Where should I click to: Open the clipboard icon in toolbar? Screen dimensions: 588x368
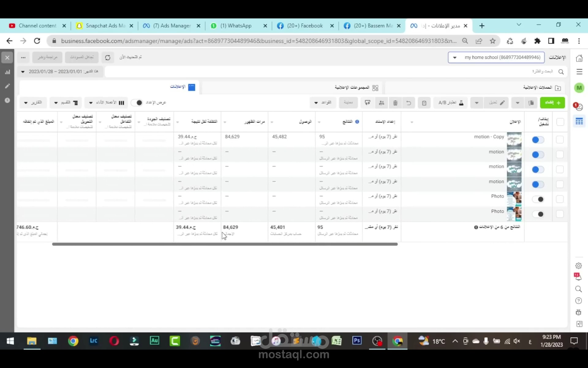[424, 103]
